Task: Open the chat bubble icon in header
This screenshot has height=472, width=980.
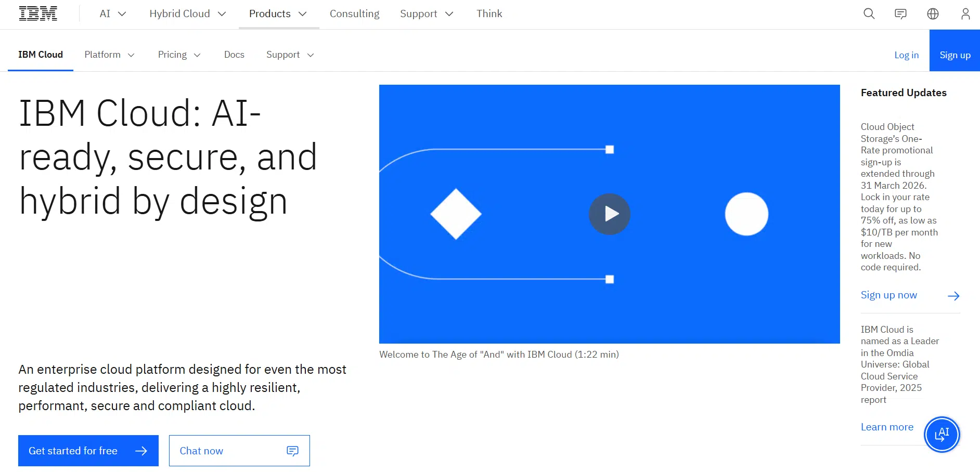Action: (900, 14)
